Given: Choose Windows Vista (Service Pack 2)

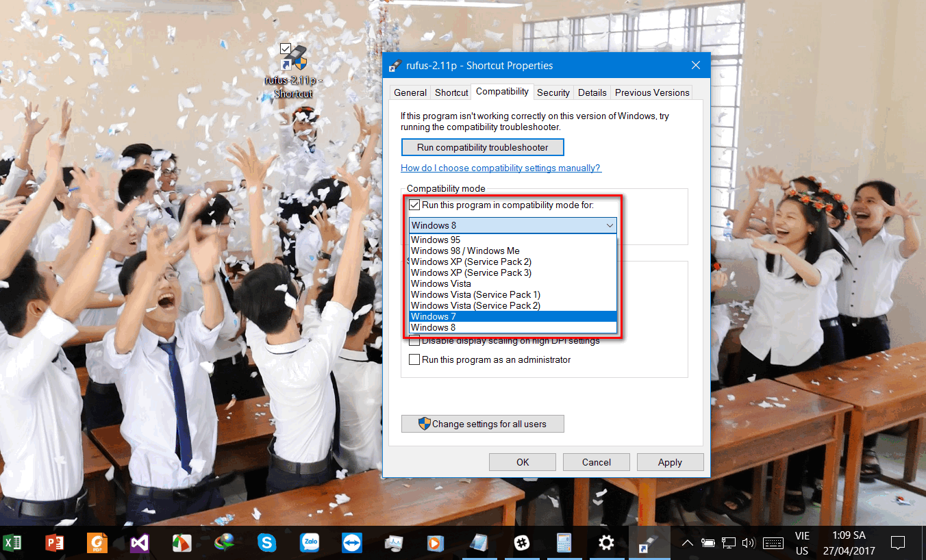Looking at the screenshot, I should (x=513, y=305).
